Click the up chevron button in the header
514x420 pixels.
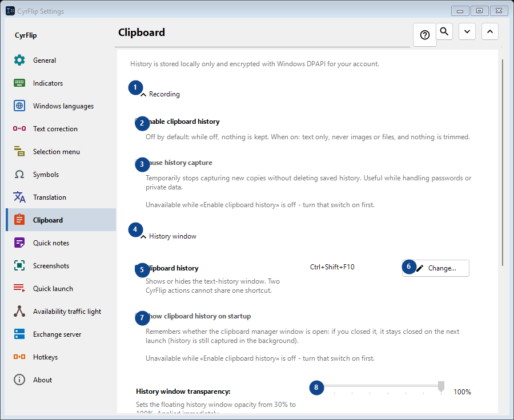[x=490, y=31]
